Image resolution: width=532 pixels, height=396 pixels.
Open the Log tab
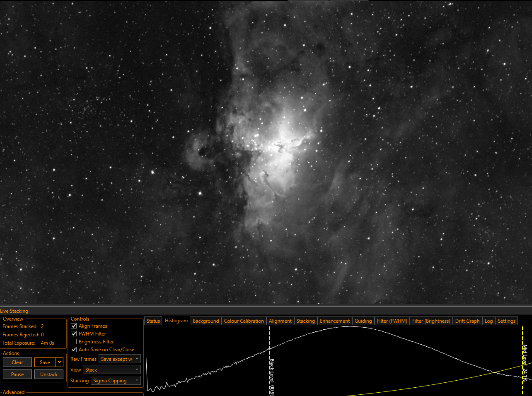489,321
